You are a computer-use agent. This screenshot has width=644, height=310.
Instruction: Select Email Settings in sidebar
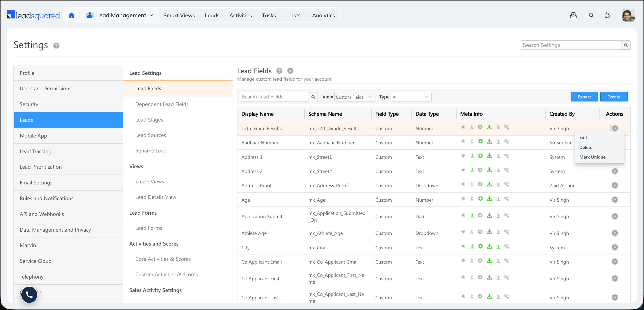click(x=68, y=183)
